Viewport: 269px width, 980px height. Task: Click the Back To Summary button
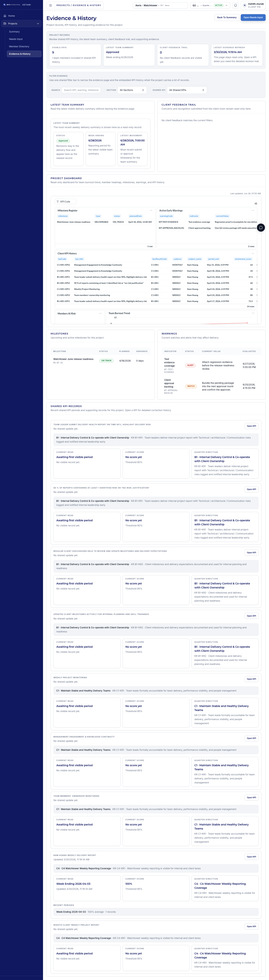coord(226,18)
